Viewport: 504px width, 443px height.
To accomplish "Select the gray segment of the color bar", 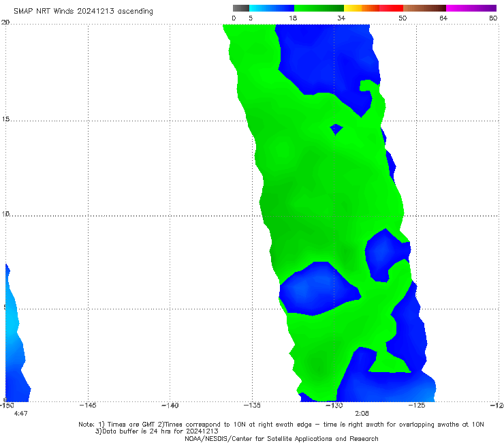I will coord(240,8).
